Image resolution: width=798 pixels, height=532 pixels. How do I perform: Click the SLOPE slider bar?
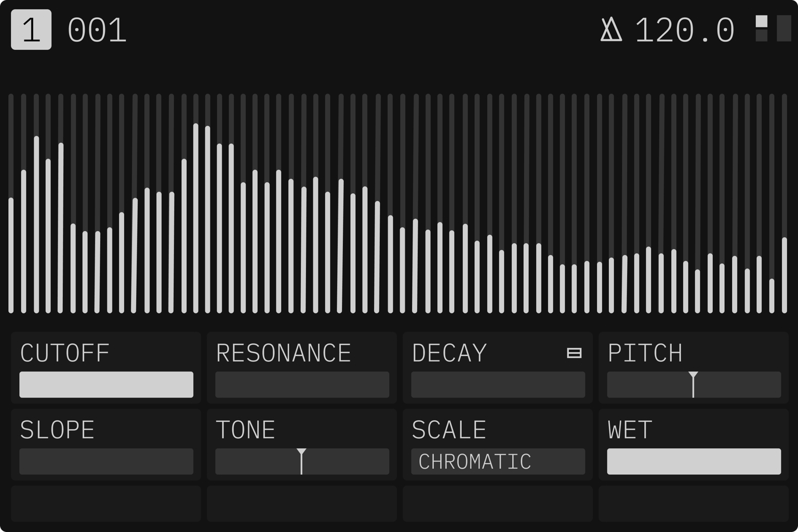click(x=106, y=461)
